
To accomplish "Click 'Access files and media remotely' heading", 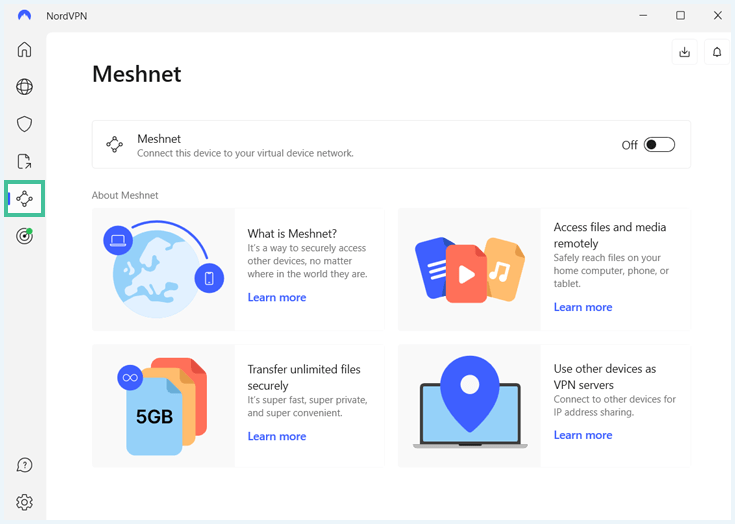I will click(609, 235).
